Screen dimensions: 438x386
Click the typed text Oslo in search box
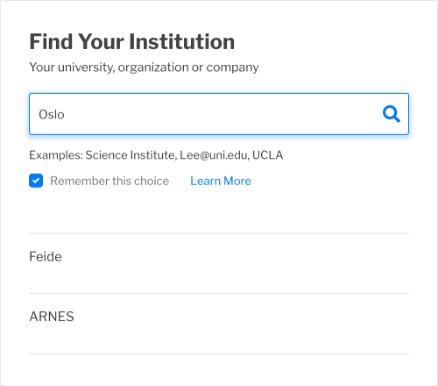(51, 115)
